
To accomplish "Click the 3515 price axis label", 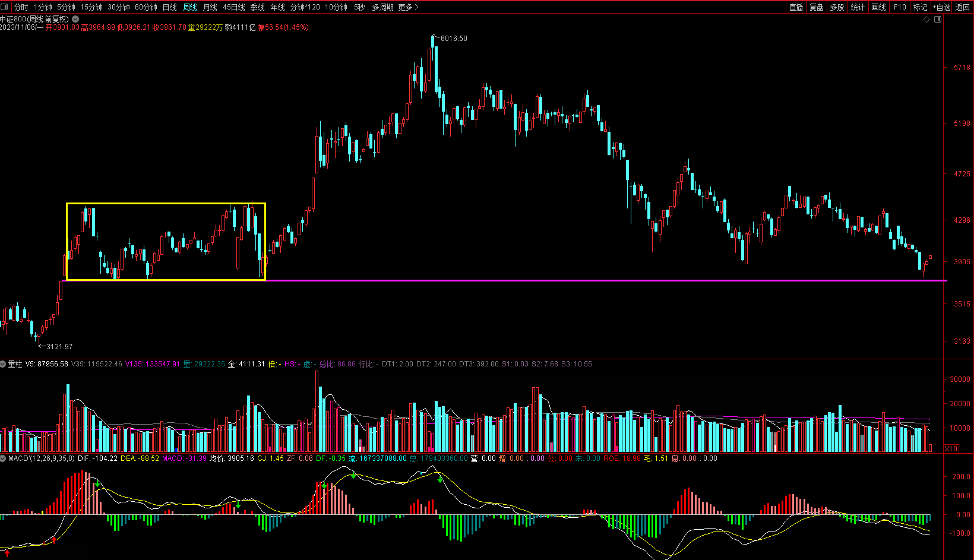I will pyautogui.click(x=962, y=304).
